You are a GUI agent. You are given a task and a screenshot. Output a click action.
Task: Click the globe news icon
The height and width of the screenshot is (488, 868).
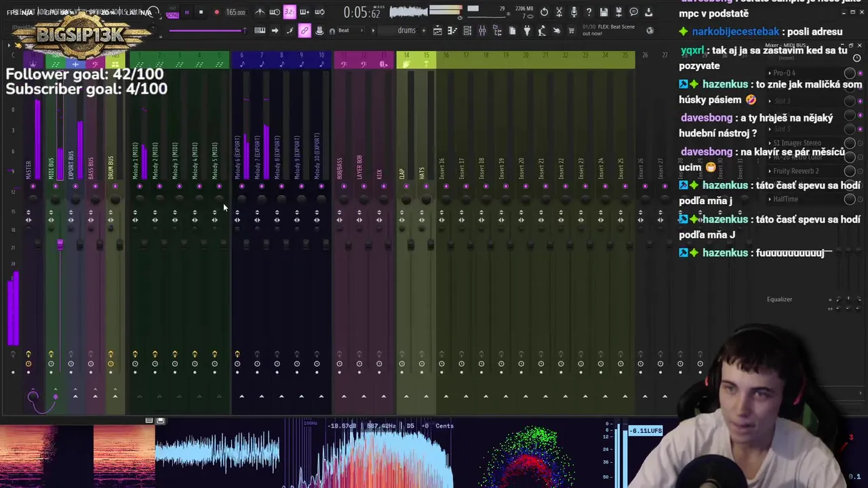pos(650,30)
